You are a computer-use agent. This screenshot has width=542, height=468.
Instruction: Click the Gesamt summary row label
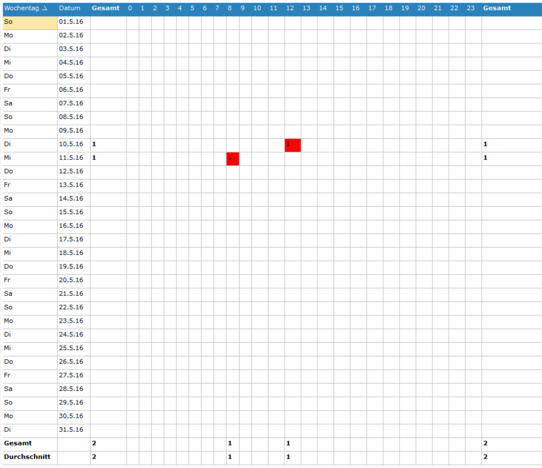(x=18, y=443)
